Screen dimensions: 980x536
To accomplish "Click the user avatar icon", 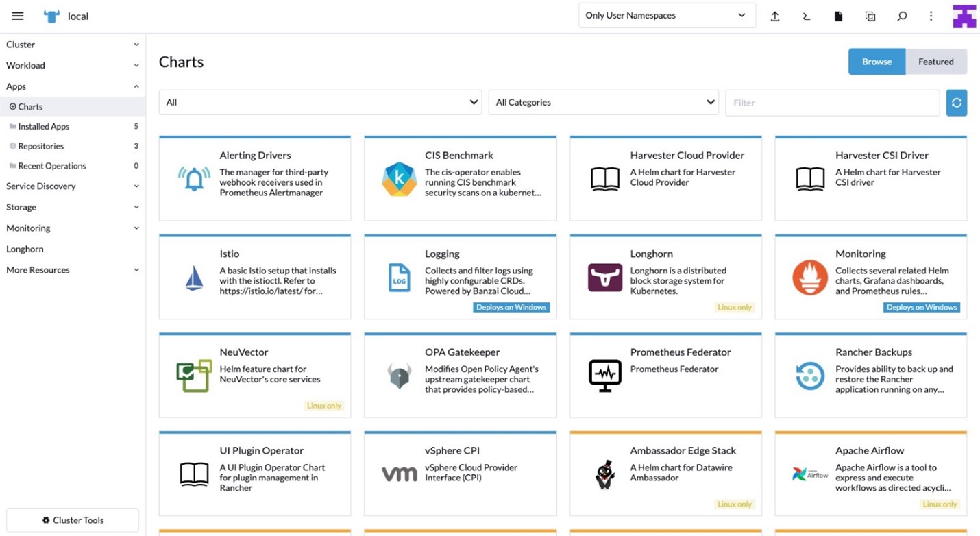I will coord(964,16).
